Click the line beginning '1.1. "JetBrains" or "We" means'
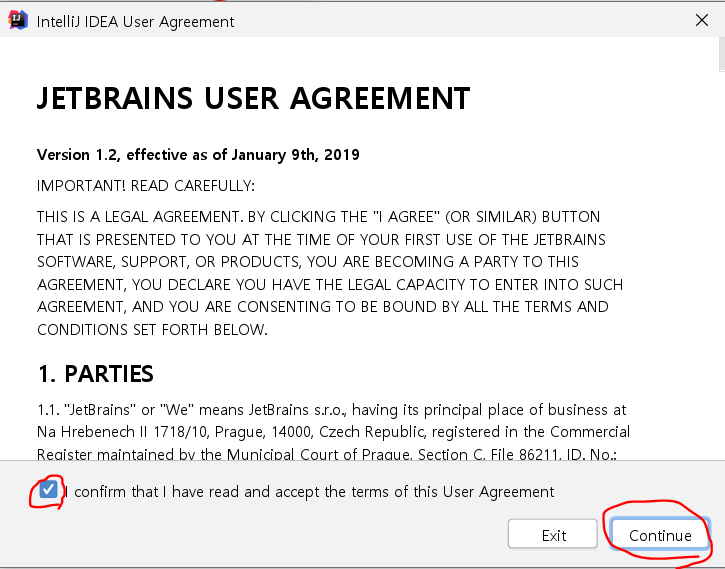725x569 pixels. 332,410
